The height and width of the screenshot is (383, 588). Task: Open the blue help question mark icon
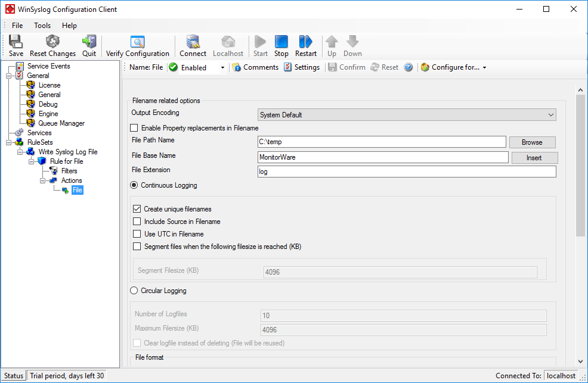coord(408,67)
